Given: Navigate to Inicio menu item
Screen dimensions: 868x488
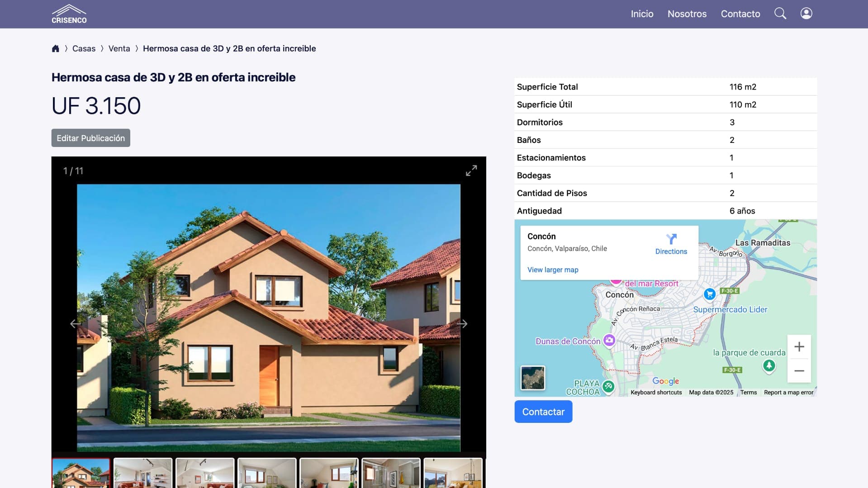Looking at the screenshot, I should click(x=642, y=14).
